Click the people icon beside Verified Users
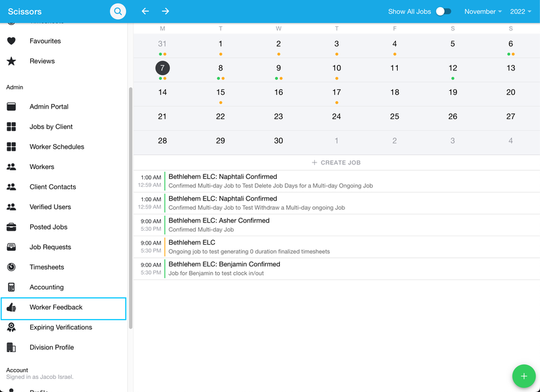This screenshot has height=392, width=540. 11,207
